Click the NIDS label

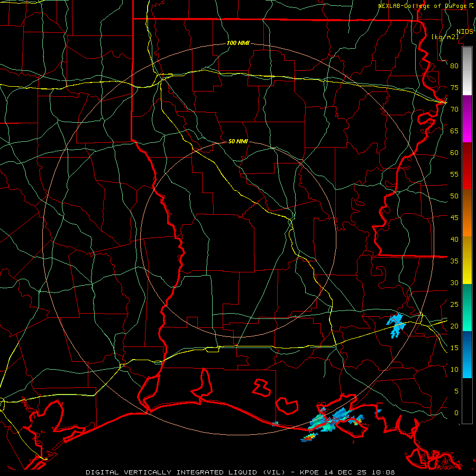point(465,32)
